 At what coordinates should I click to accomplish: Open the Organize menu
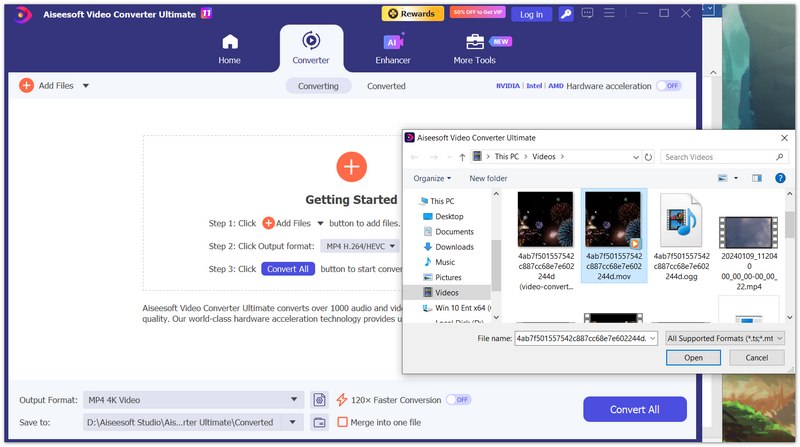432,178
